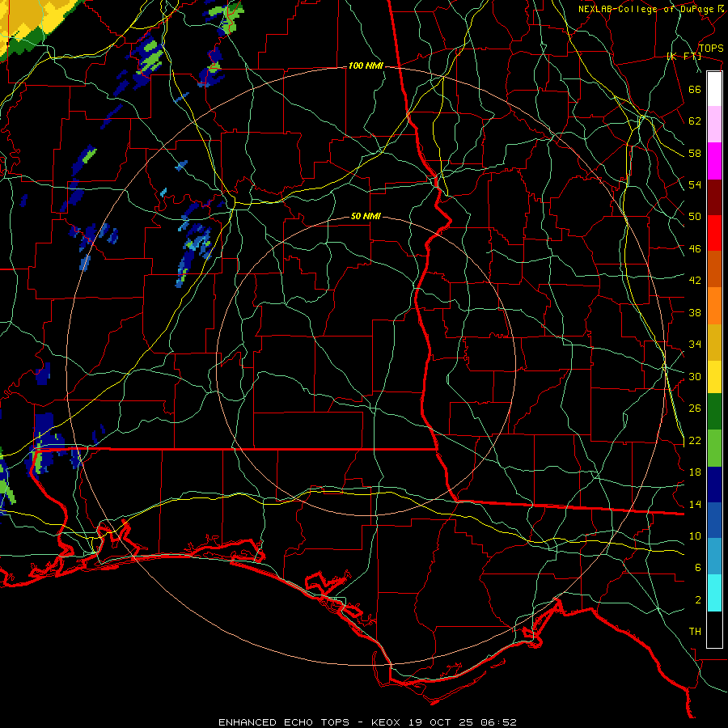Click the "50 NMI" range ring label
This screenshot has height=728, width=728.
366,216
